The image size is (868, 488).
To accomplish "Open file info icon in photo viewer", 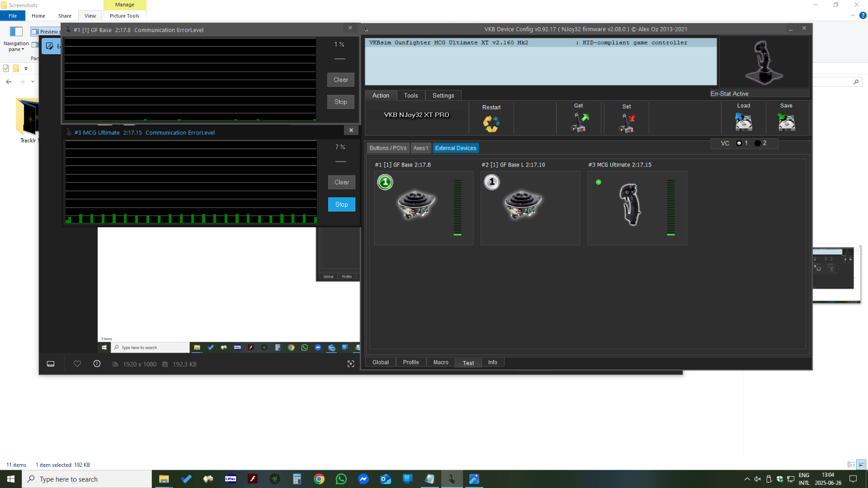I will (x=97, y=364).
